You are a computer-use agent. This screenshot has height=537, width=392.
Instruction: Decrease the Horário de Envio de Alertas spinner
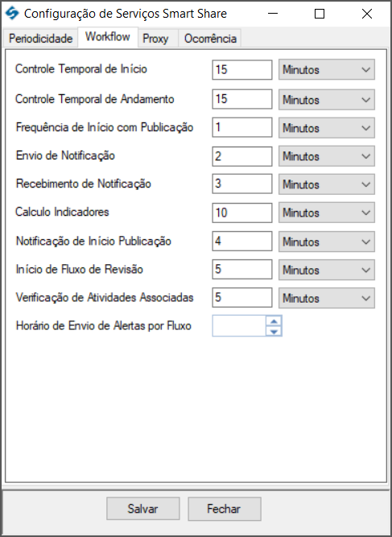[x=274, y=331]
